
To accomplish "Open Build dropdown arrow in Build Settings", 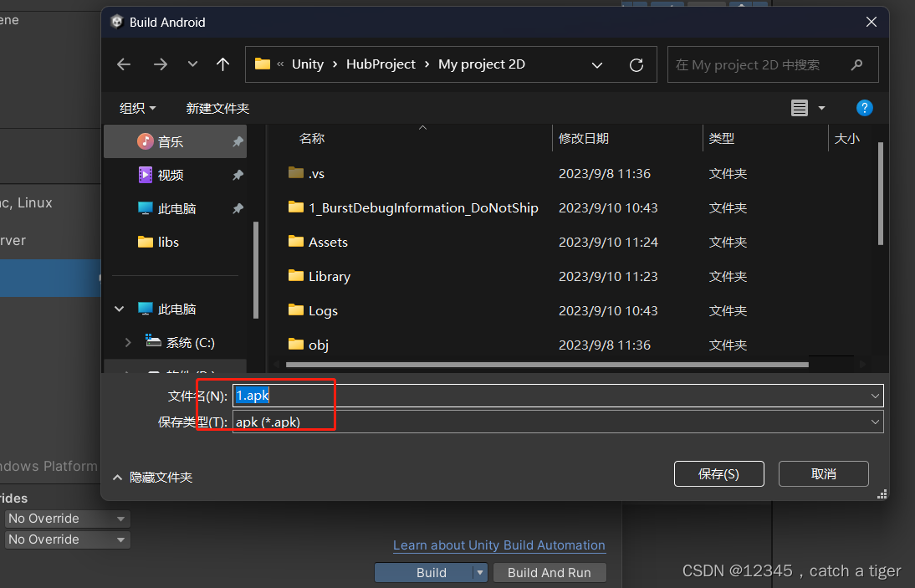I will coord(480,573).
